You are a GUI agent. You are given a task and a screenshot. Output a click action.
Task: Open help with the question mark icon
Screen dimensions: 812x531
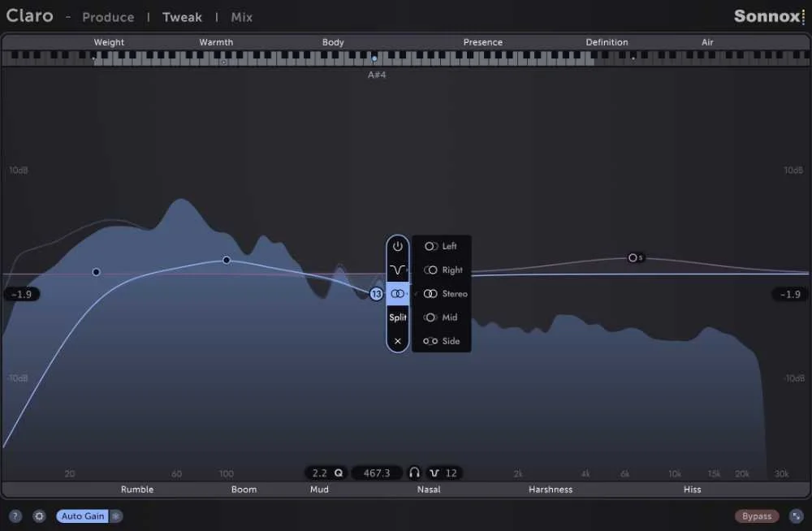coord(15,516)
